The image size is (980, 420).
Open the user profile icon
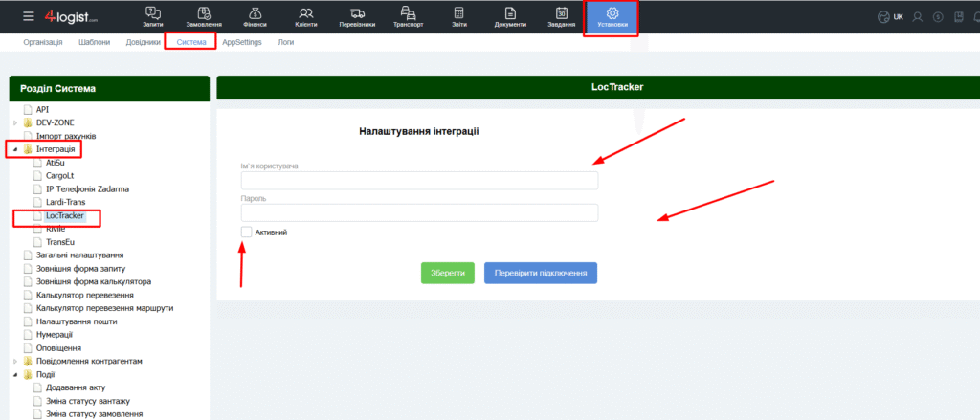pyautogui.click(x=918, y=17)
